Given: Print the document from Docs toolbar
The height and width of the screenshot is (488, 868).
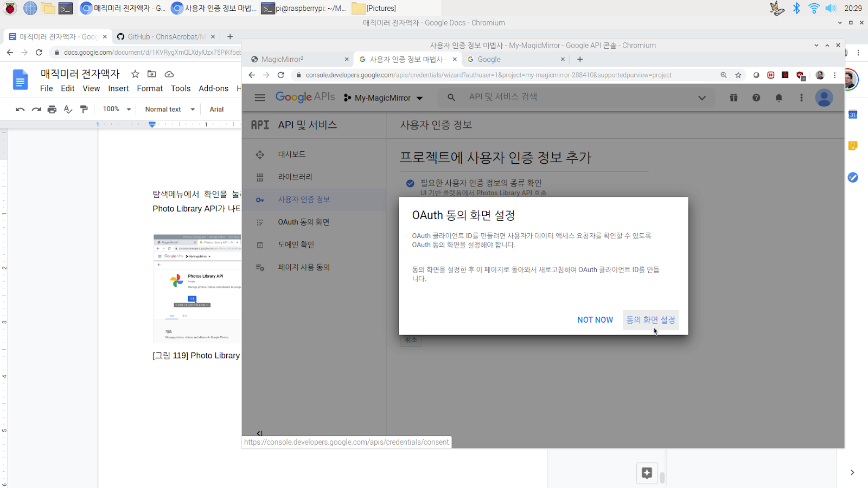Looking at the screenshot, I should [52, 109].
